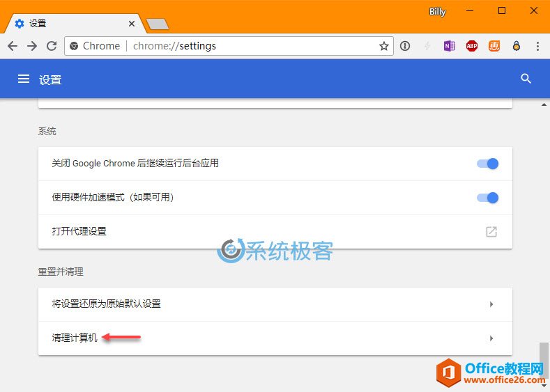Screen dimensions: 550x392
Task: Open the Adblock Plus ABP extension
Action: [x=472, y=46]
